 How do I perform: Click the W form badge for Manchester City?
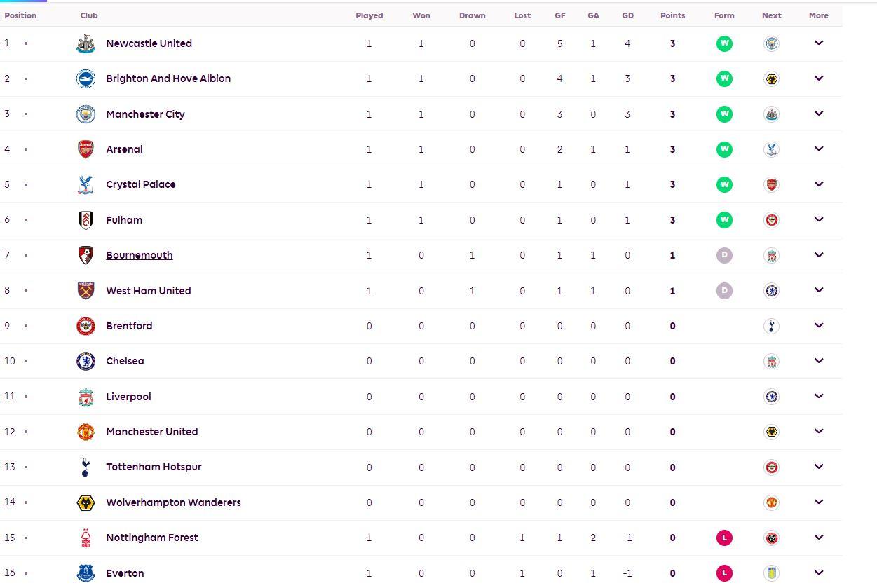(x=724, y=114)
